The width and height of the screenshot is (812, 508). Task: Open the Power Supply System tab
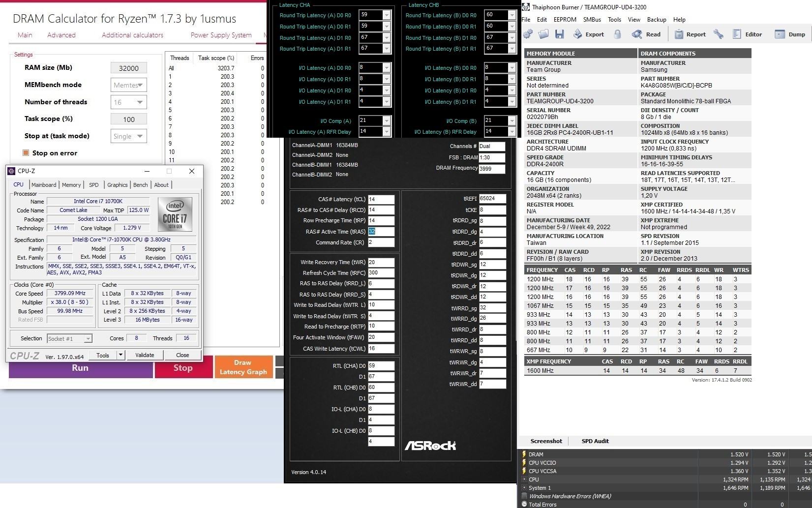pyautogui.click(x=221, y=35)
